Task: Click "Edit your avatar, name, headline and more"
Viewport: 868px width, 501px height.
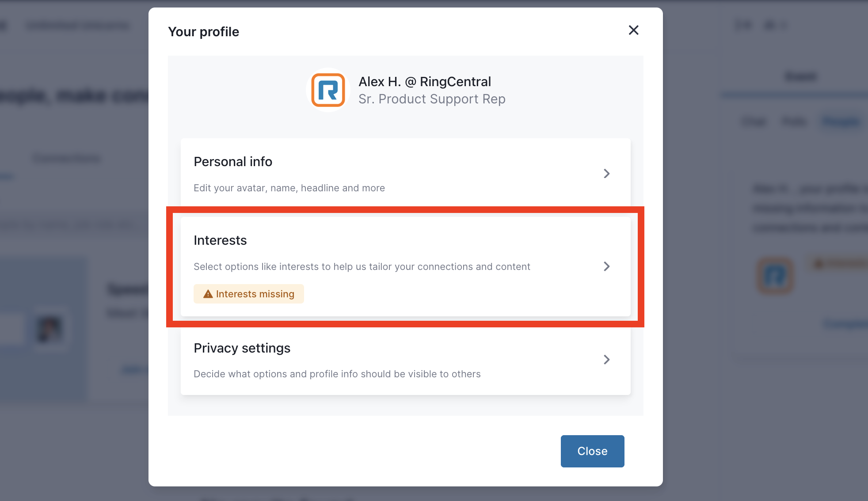Action: click(289, 188)
